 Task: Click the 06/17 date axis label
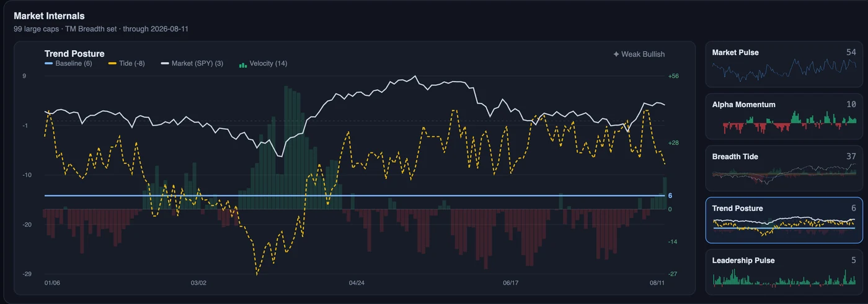coord(510,283)
